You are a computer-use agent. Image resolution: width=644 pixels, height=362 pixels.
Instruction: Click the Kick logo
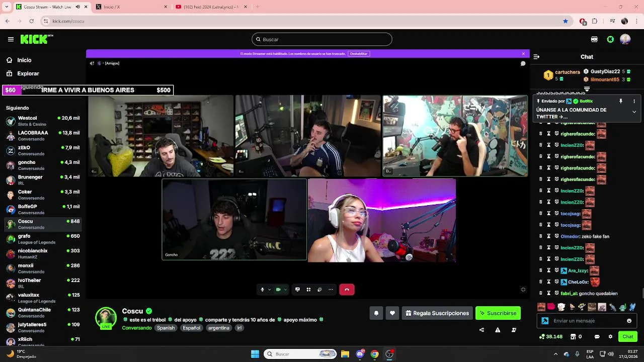pos(36,39)
